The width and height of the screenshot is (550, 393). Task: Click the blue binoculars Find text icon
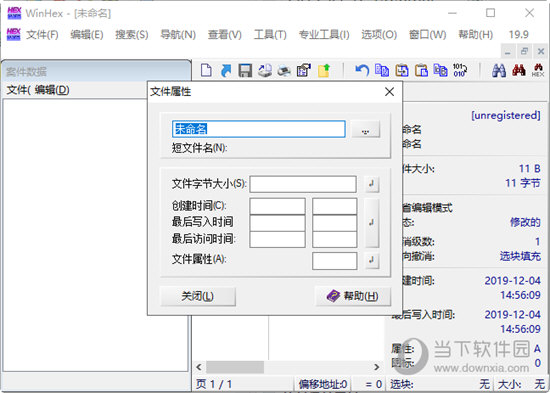click(x=498, y=70)
